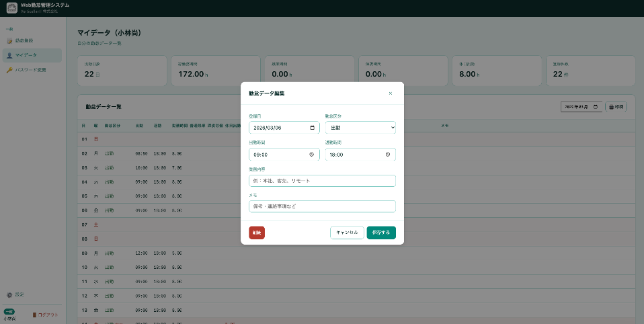This screenshot has width=644, height=324.
Task: Click the ログアウト link in sidebar
Action: click(46, 315)
